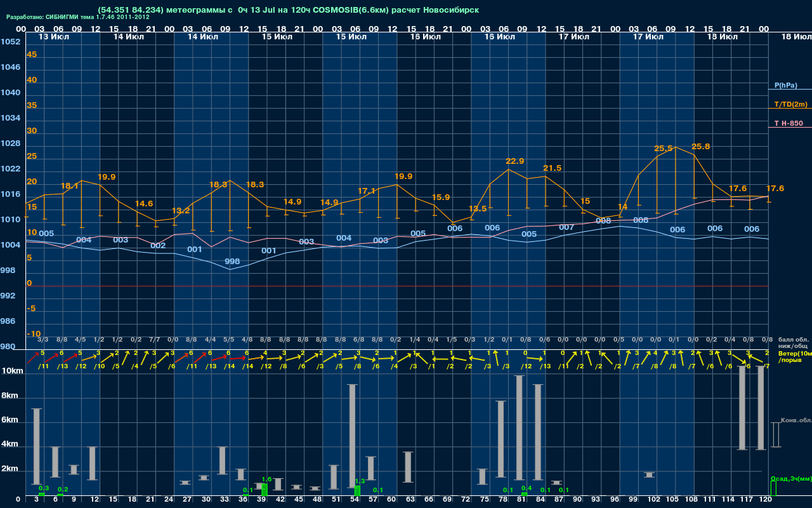Click the 0.4 precipitation amount label
The image size is (812, 508).
tap(526, 488)
